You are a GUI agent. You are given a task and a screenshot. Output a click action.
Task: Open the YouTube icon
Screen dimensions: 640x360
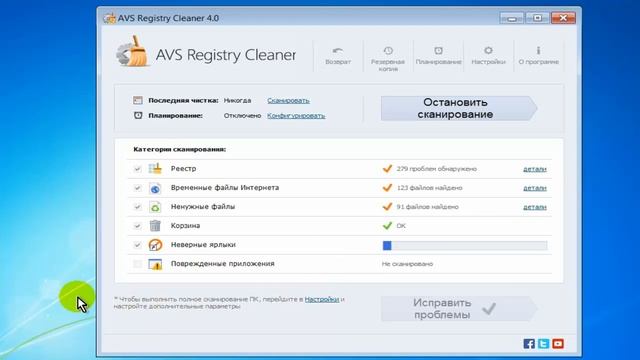coord(558,344)
